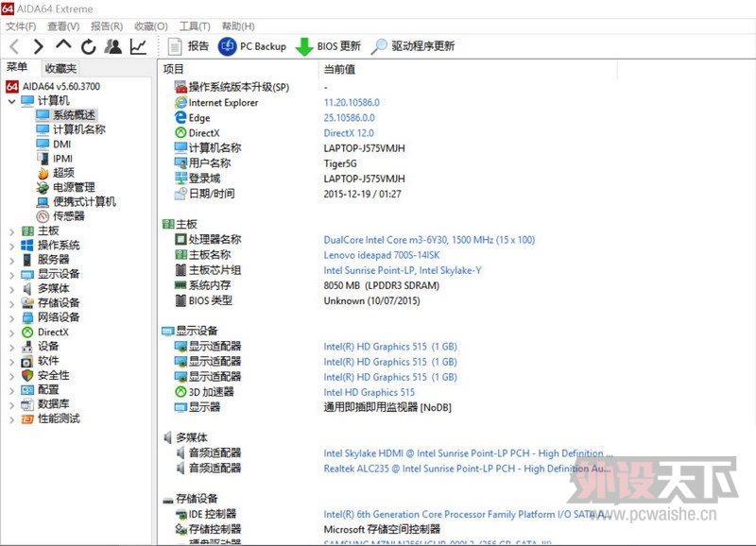
Task: Select the 数据库 database tree node
Action: coord(44,404)
